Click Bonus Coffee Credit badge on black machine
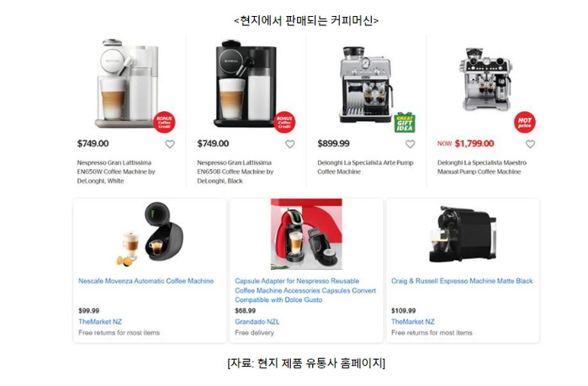 (284, 122)
